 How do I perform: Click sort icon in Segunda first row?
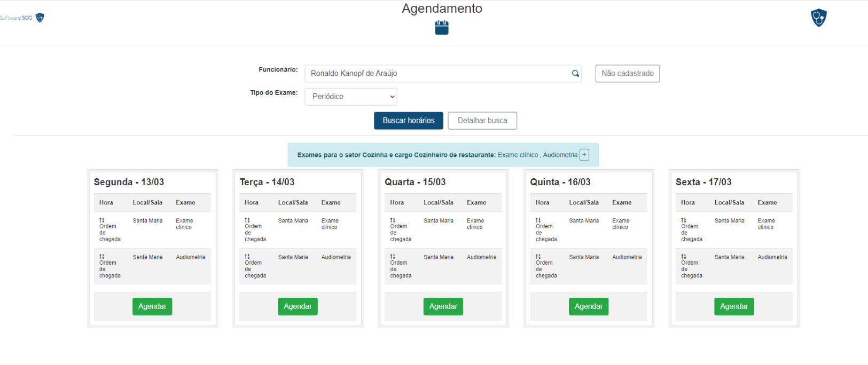[x=101, y=220]
